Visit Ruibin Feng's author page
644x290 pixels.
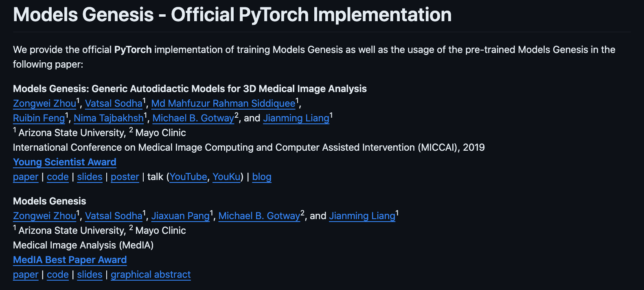tap(39, 118)
